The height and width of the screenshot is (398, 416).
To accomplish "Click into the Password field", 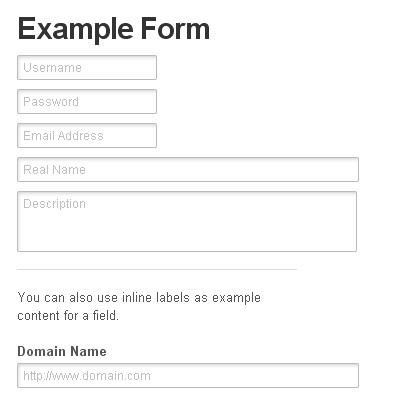I will click(x=87, y=102).
